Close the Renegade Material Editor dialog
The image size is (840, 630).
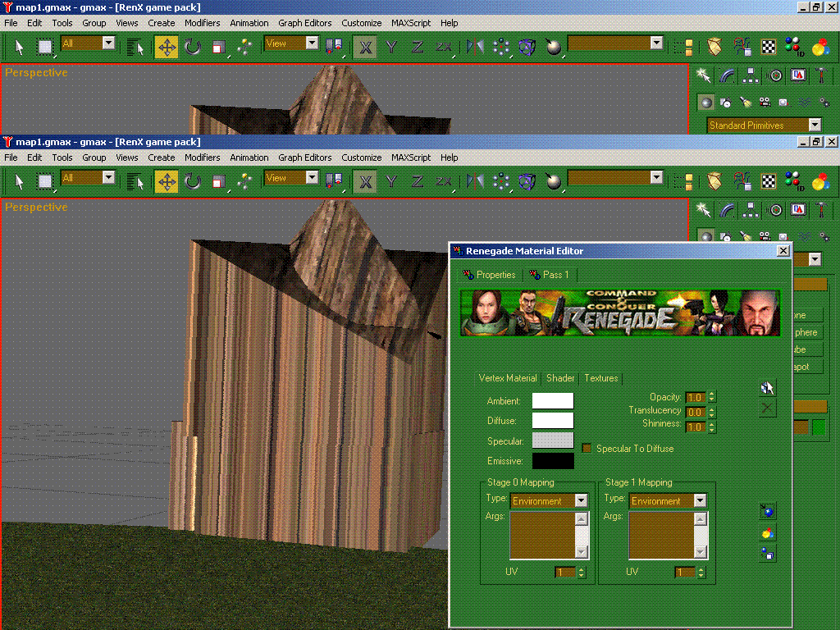point(783,251)
